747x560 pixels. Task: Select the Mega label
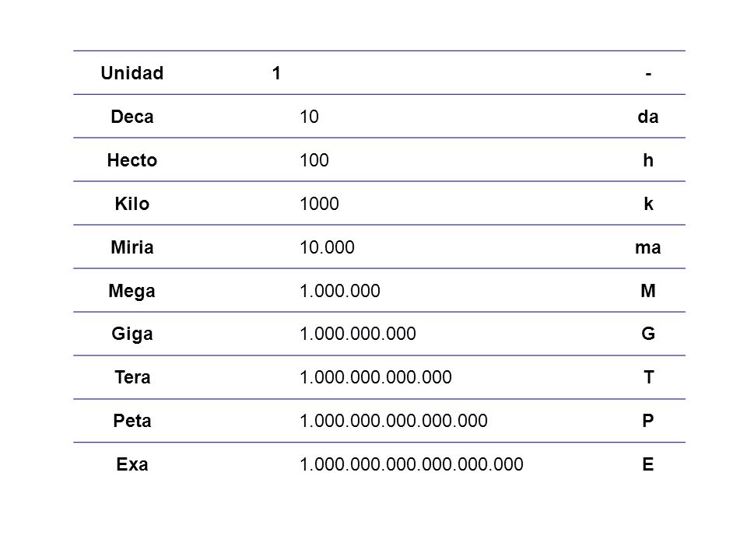point(132,291)
